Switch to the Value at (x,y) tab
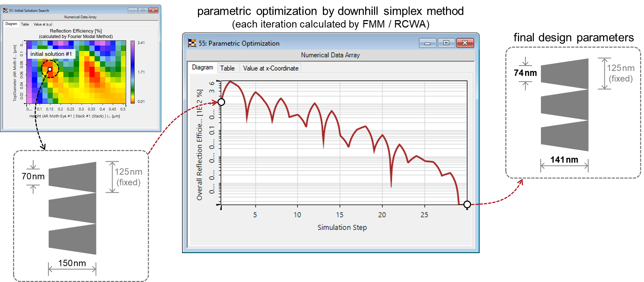Image resolution: width=644 pixels, height=282 pixels. click(43, 24)
